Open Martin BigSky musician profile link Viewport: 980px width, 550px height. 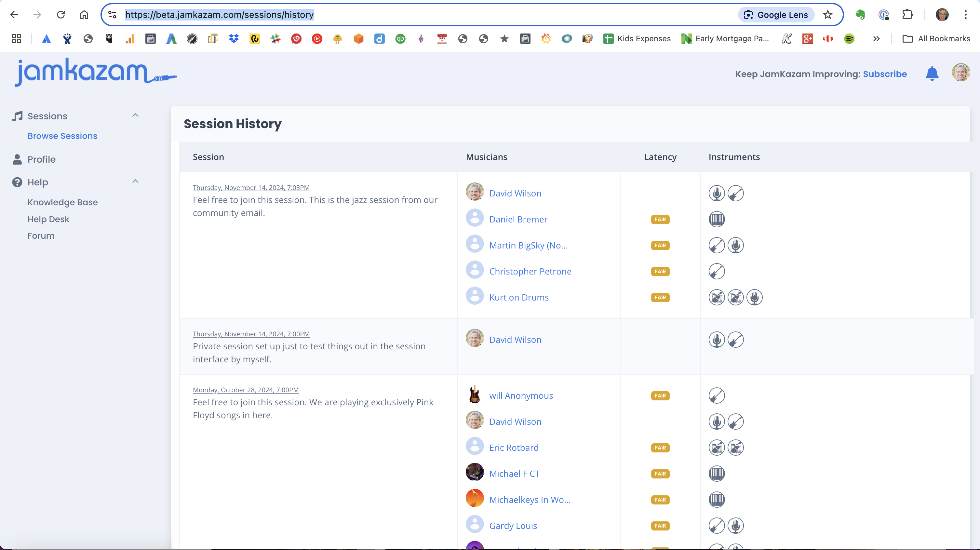pyautogui.click(x=528, y=246)
